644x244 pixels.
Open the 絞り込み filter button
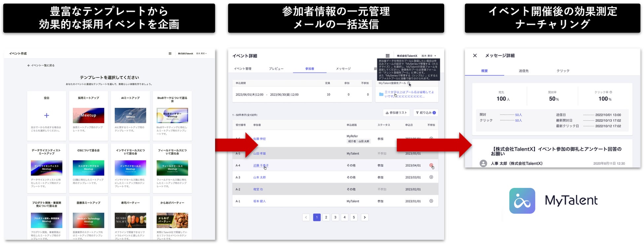pyautogui.click(x=426, y=113)
